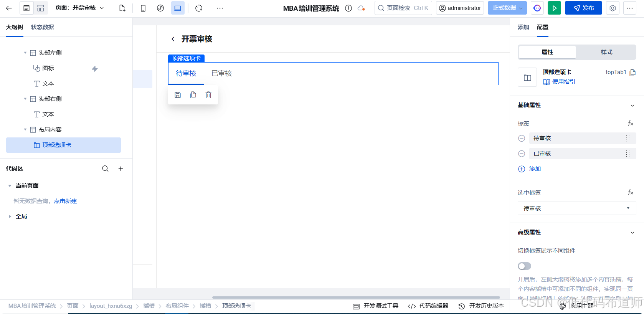
Task: Click the cloud sync status icon
Action: 361,8
